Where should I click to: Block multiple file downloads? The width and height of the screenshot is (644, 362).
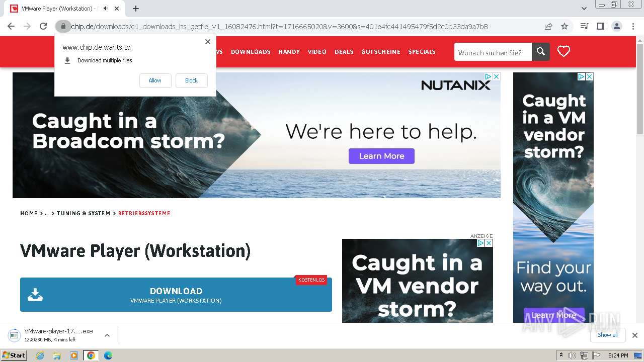pyautogui.click(x=191, y=80)
